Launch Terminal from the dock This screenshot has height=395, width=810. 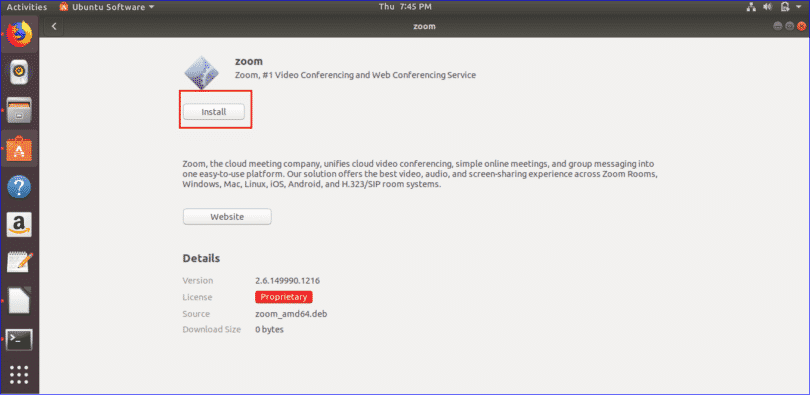pyautogui.click(x=20, y=339)
